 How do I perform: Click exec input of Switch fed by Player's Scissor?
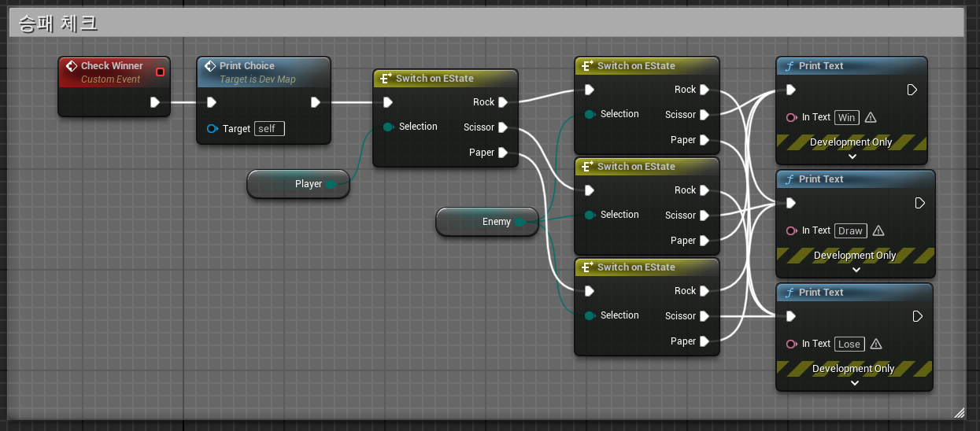coord(590,190)
